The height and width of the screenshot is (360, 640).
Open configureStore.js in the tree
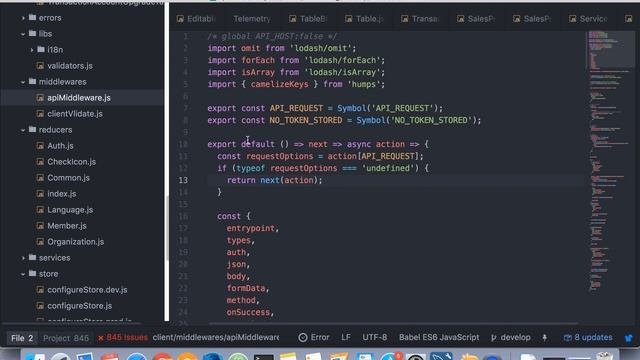point(80,306)
